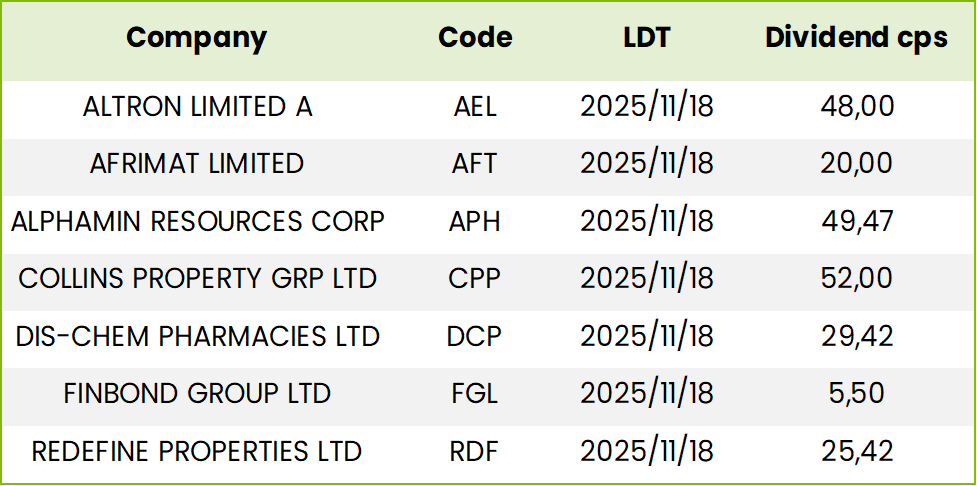Click the 48,00 dividend value
977x486 pixels.
point(857,107)
